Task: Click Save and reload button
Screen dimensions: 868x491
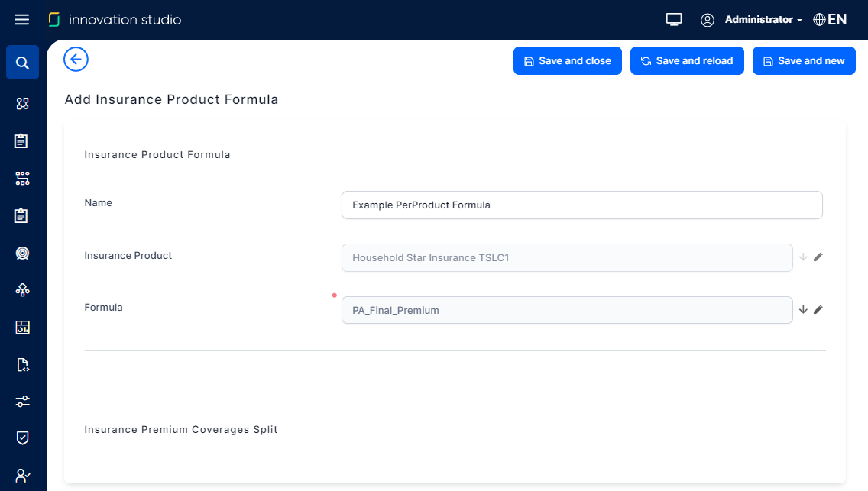Action: point(687,61)
